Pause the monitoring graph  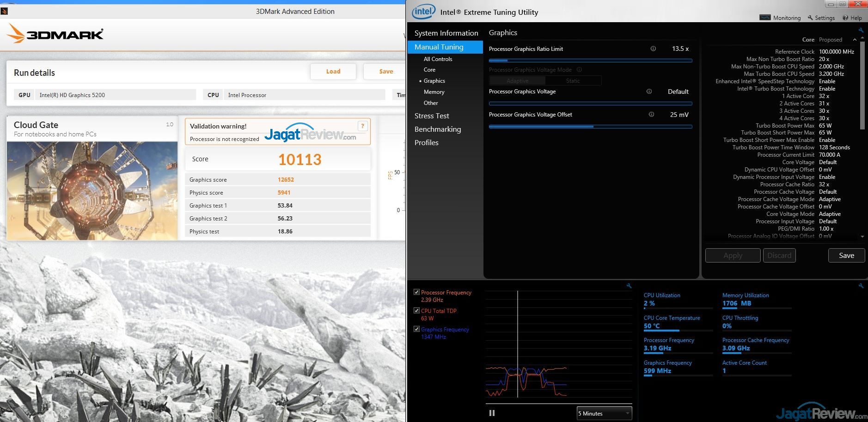click(x=492, y=413)
